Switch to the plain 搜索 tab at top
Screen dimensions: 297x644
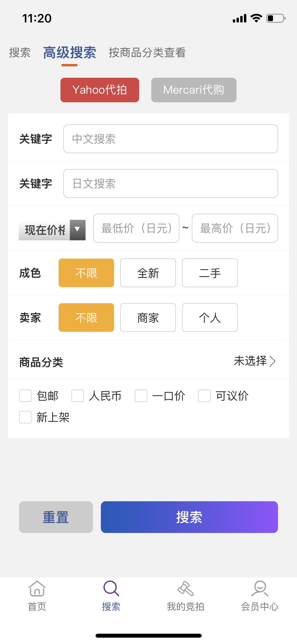click(x=20, y=52)
